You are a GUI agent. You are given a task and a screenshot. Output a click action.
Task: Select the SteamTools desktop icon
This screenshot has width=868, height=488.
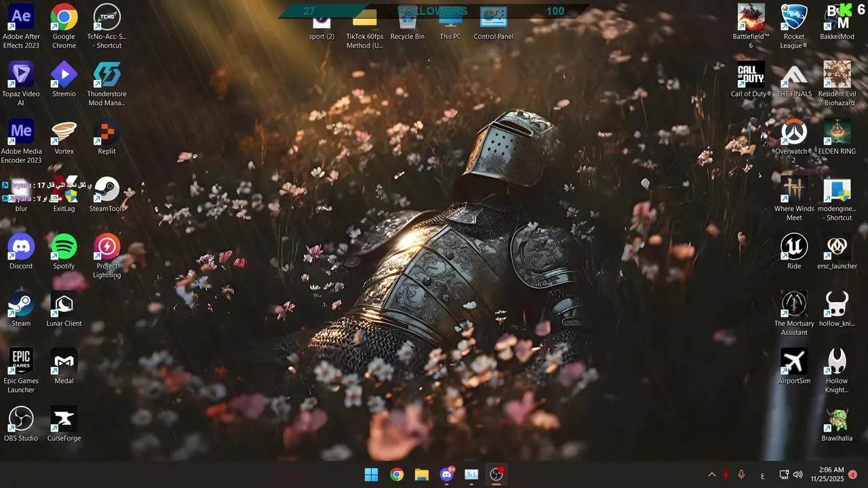106,195
